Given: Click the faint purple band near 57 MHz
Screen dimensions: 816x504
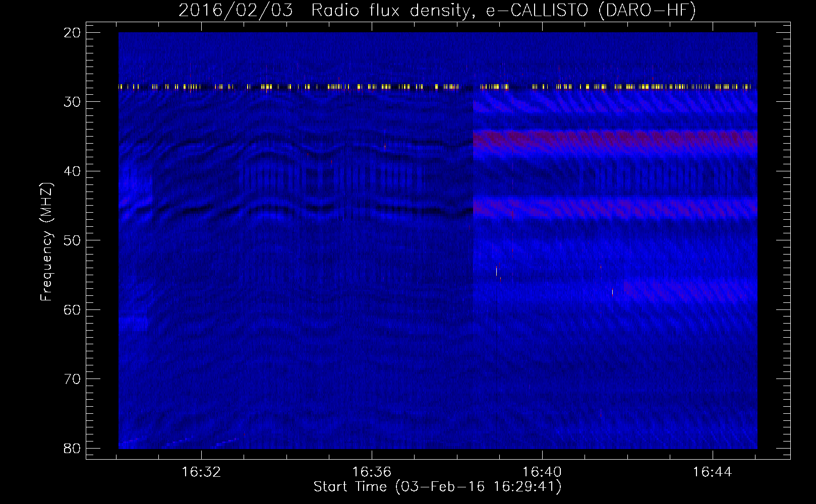Looking at the screenshot, I should [690, 289].
